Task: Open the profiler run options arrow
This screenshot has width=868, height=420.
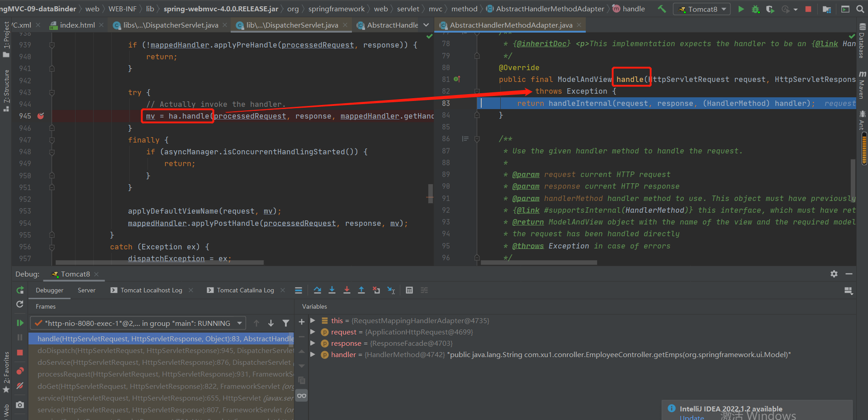Action: coord(796,9)
